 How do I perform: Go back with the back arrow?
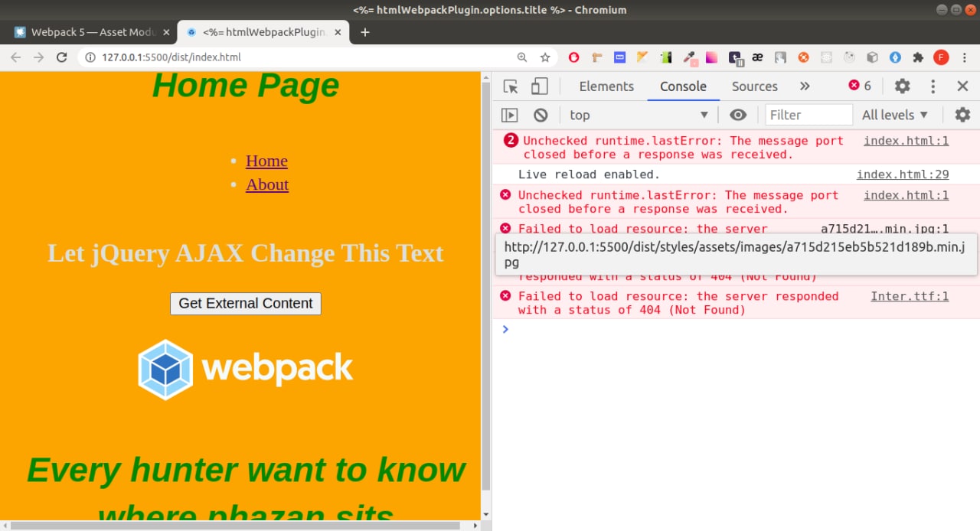(x=15, y=57)
